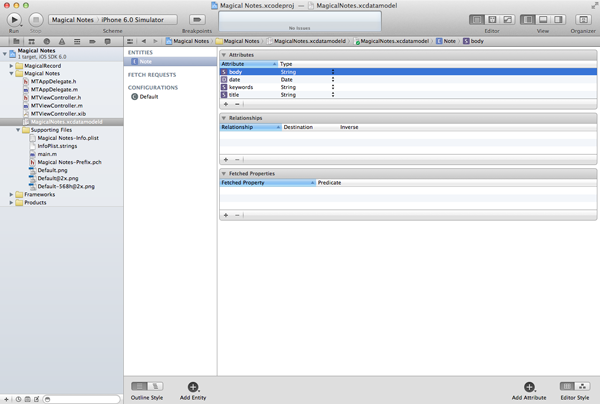Sort by the Relationship column header

[x=251, y=127]
